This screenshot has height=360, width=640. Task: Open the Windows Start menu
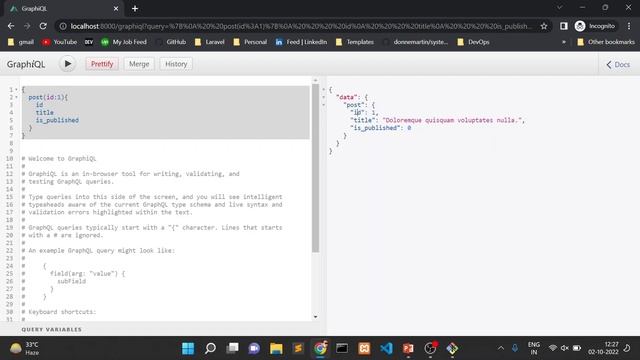tap(188, 348)
